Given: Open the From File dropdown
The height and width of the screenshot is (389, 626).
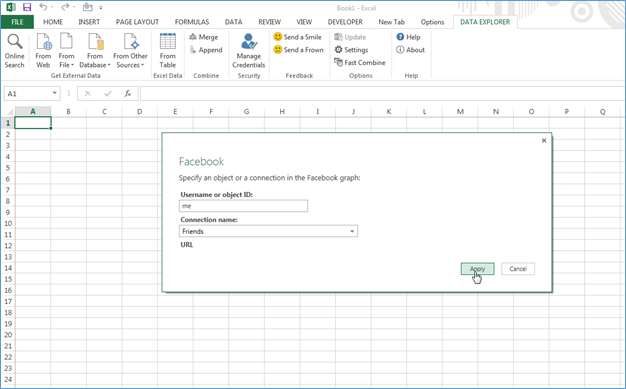Looking at the screenshot, I should point(66,51).
